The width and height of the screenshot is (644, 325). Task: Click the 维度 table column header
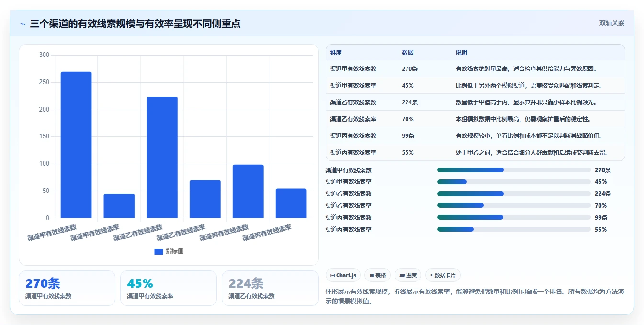[x=336, y=53]
